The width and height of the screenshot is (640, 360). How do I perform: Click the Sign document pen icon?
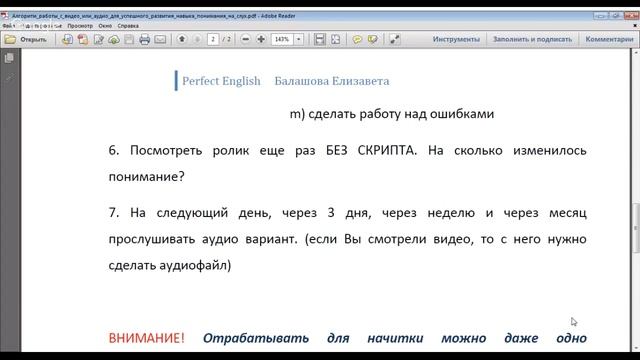(x=98, y=40)
